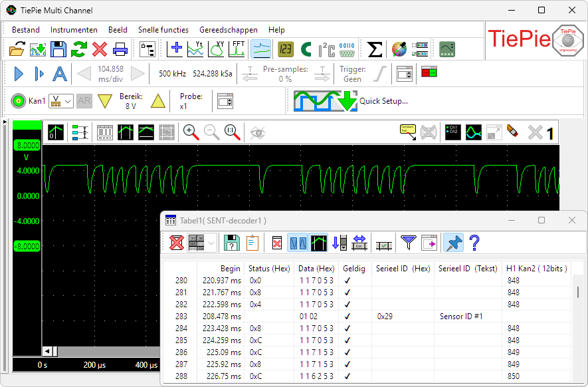Open the Help menu
The height and width of the screenshot is (387, 588).
point(276,30)
